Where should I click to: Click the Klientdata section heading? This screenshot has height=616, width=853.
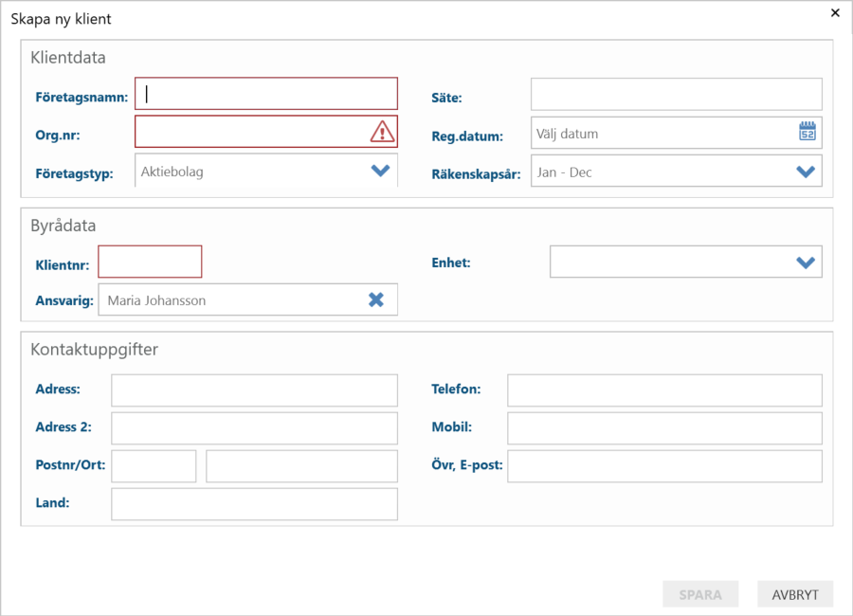point(68,57)
